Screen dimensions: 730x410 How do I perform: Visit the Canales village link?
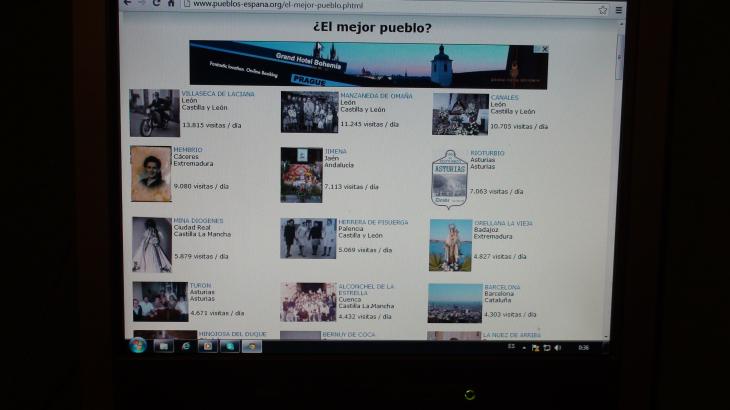pos(504,98)
